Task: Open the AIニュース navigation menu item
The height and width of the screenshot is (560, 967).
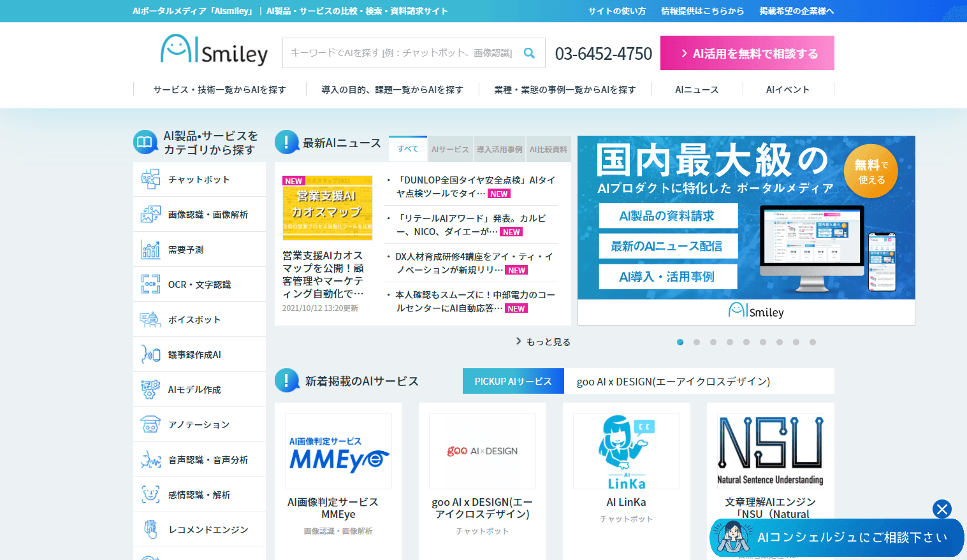Action: [697, 90]
